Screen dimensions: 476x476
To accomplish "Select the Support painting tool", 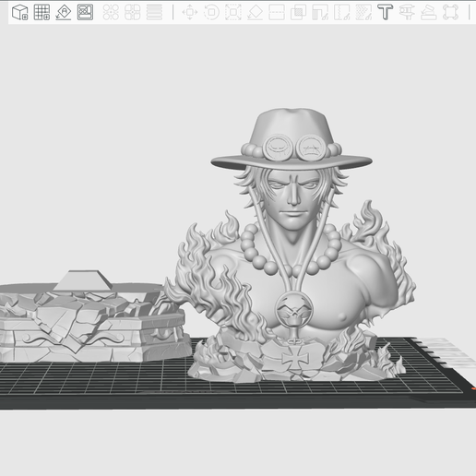I will click(320, 12).
